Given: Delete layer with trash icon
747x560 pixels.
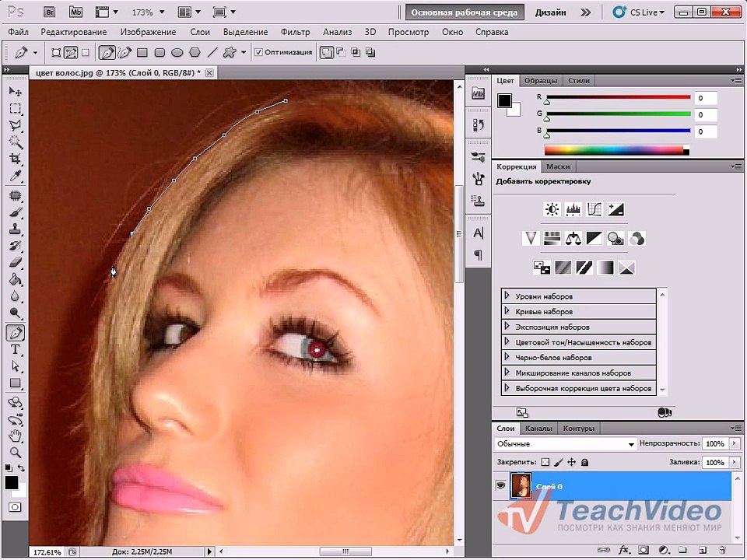Looking at the screenshot, I should pyautogui.click(x=722, y=550).
